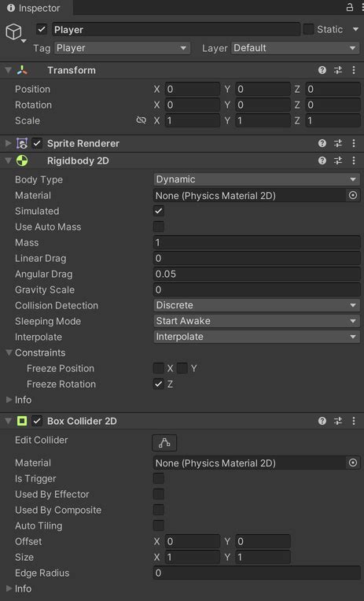Check Freeze Position Y
This screenshot has height=601, width=364.
click(182, 368)
